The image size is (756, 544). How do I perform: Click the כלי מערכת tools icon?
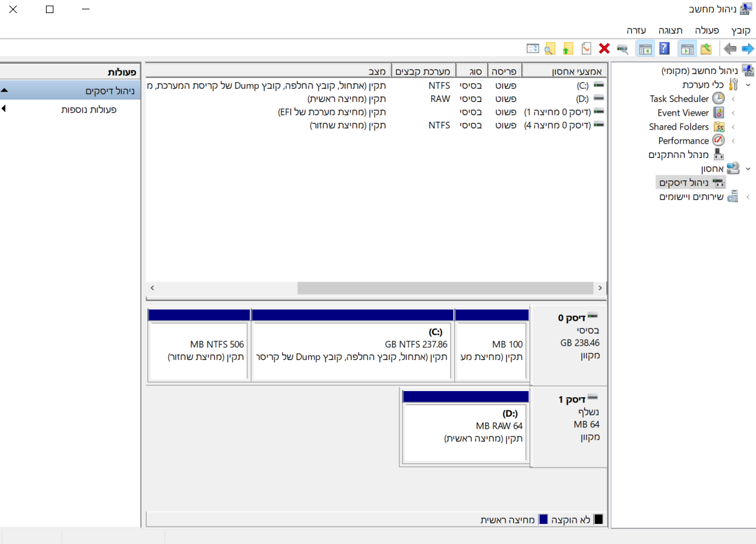[733, 85]
